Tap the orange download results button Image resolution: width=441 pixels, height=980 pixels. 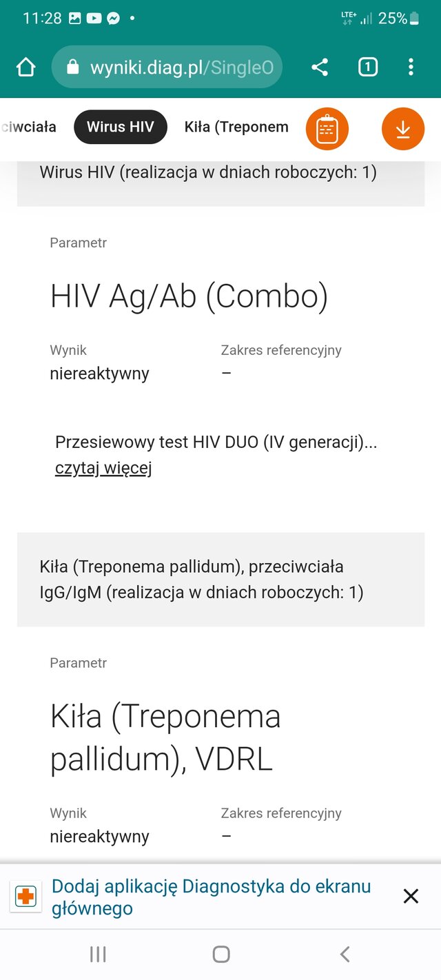(x=403, y=129)
